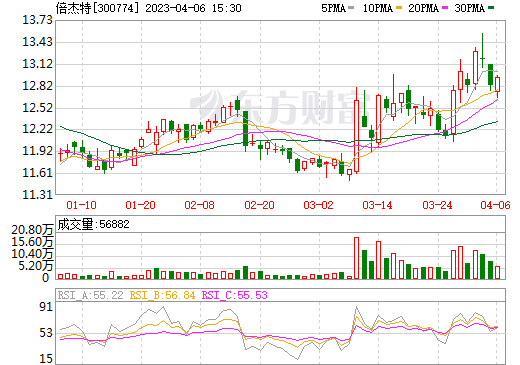520x365 pixels.
Task: Click the tallest red volume bar
Action: [x=356, y=258]
